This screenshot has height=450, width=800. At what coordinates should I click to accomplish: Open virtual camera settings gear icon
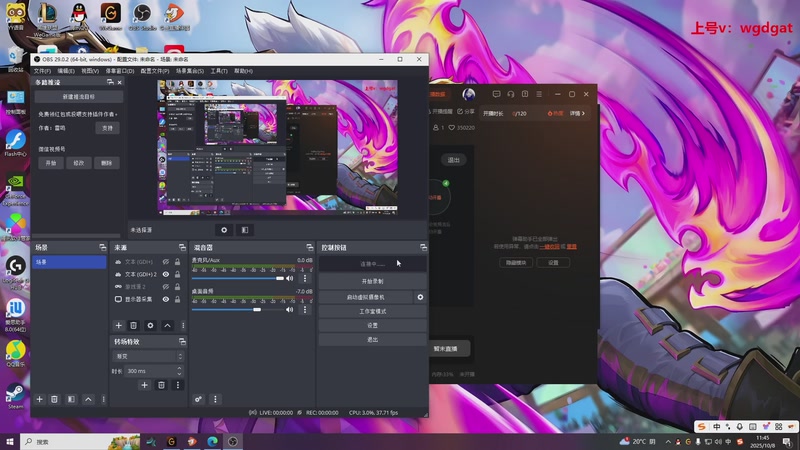420,297
